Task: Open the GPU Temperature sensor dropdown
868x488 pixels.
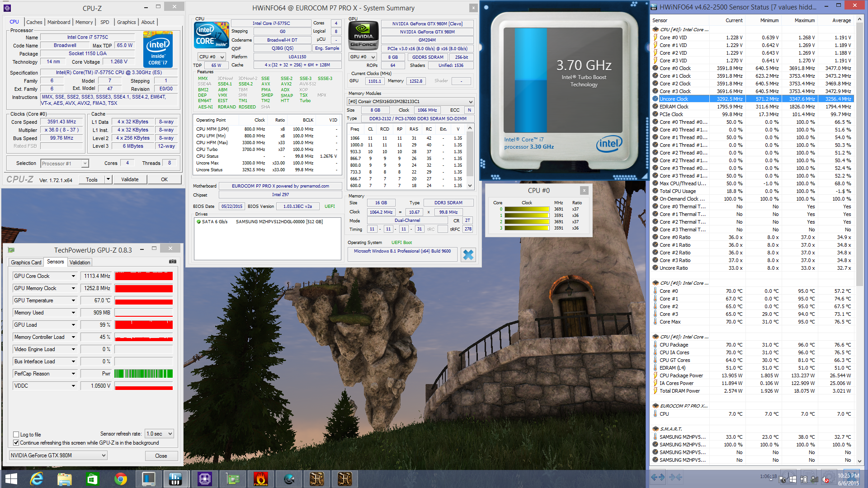Action: [73, 300]
